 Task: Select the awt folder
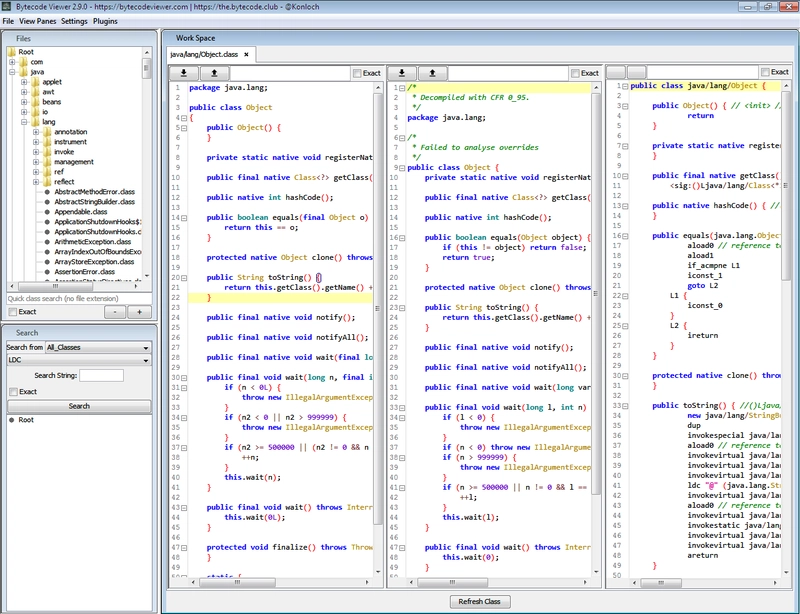[x=43, y=92]
